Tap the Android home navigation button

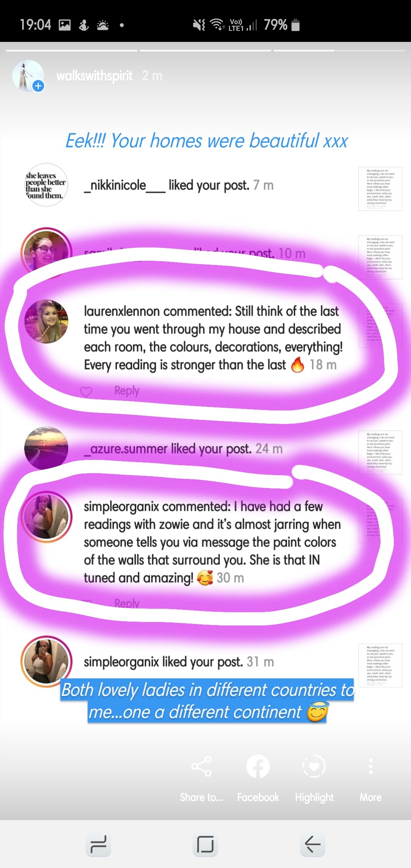click(x=205, y=844)
